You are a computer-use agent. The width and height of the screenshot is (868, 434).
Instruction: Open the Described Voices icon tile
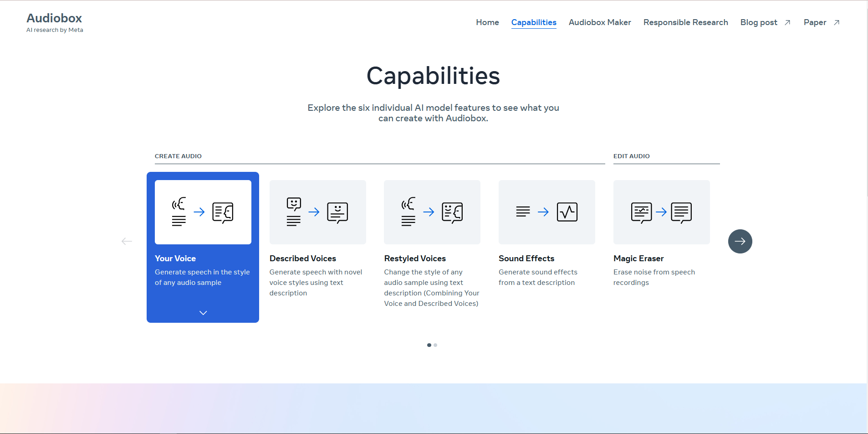click(x=318, y=212)
